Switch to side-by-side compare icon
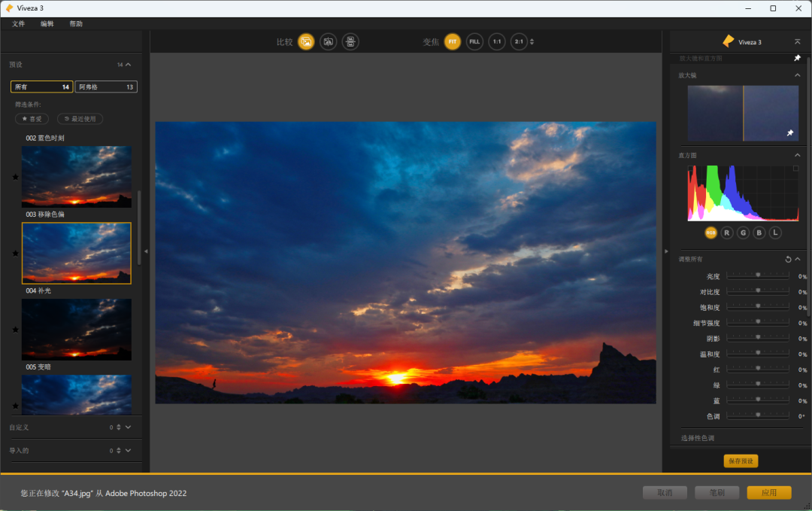The height and width of the screenshot is (511, 812). 350,42
